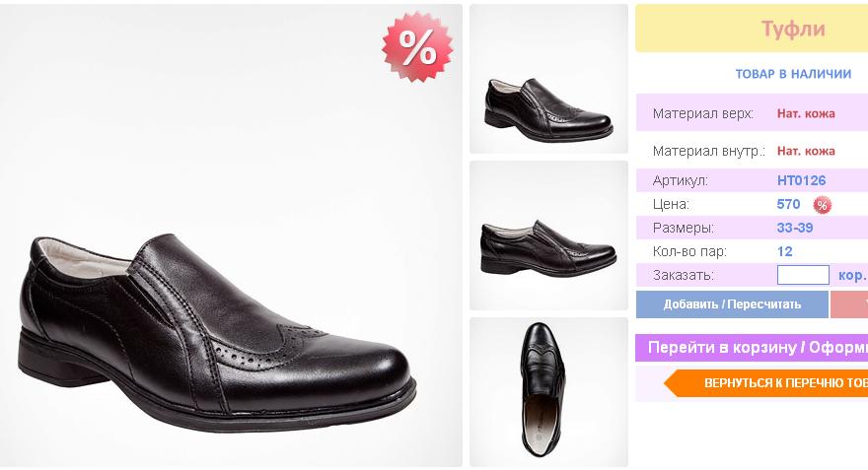This screenshot has width=868, height=470.
Task: Click the large main shoe photo
Action: click(x=231, y=236)
